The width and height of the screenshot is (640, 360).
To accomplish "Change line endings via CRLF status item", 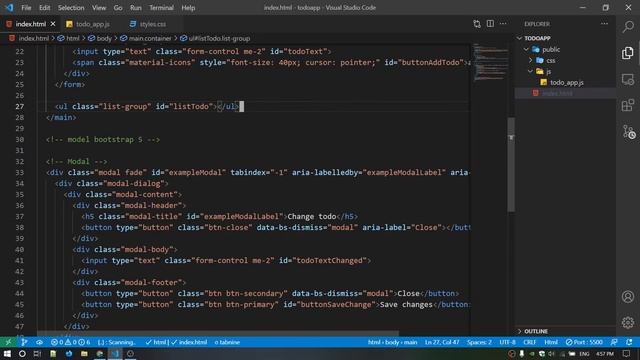I will click(530, 342).
